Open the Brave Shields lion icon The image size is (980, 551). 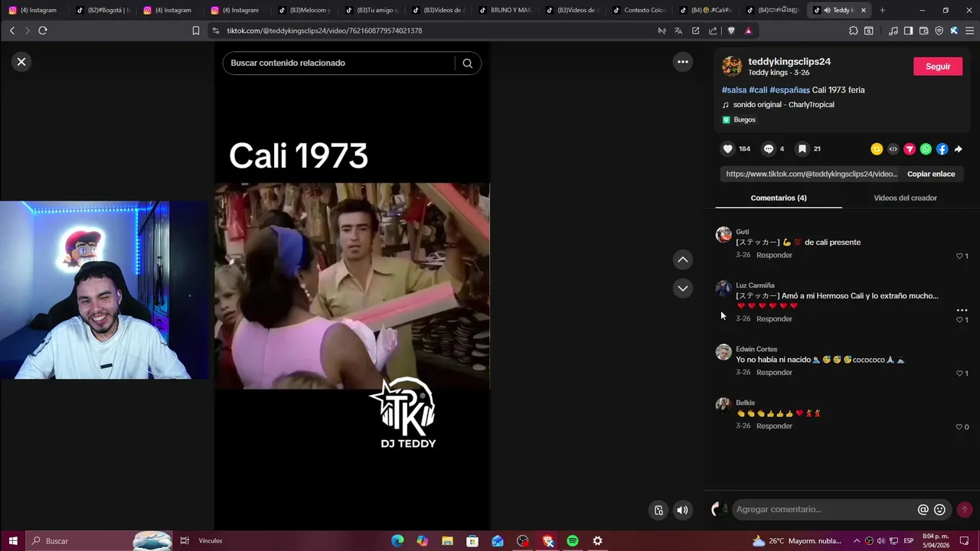[x=731, y=31]
